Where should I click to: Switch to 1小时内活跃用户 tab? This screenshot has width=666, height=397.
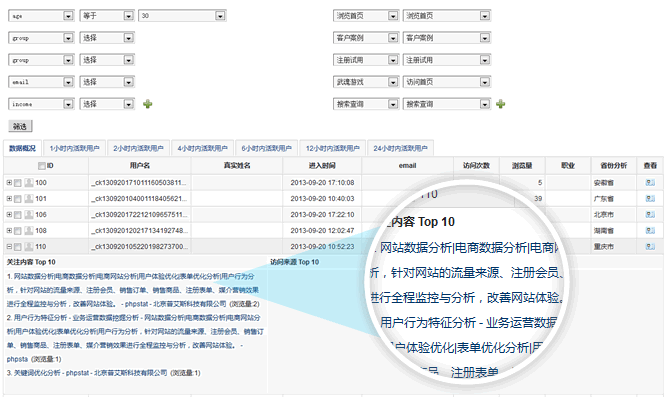click(x=75, y=148)
